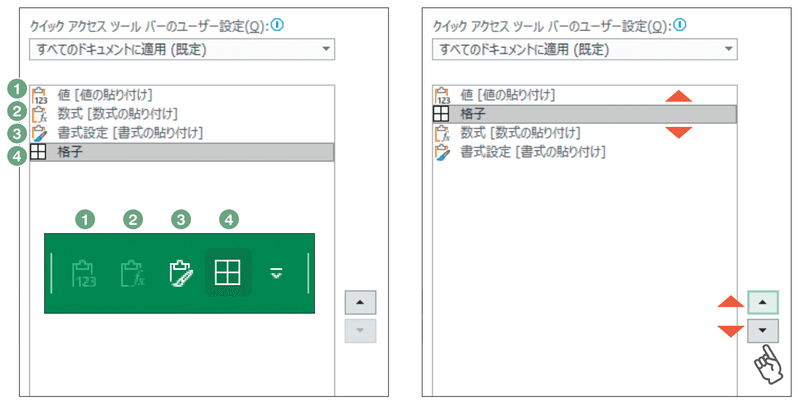Viewport: 800px width, 406px height.
Task: Click the Paste Values icon on green toolbar
Action: point(84,273)
